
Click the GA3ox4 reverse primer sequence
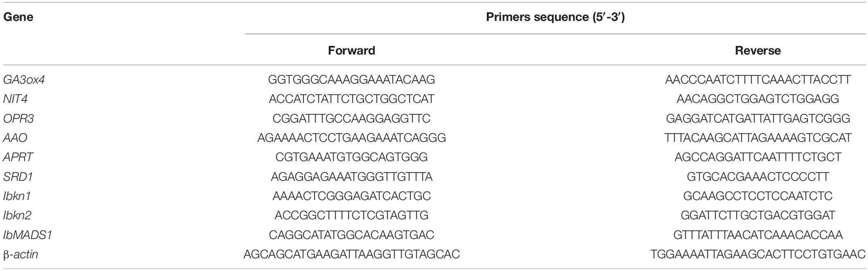(x=758, y=80)
